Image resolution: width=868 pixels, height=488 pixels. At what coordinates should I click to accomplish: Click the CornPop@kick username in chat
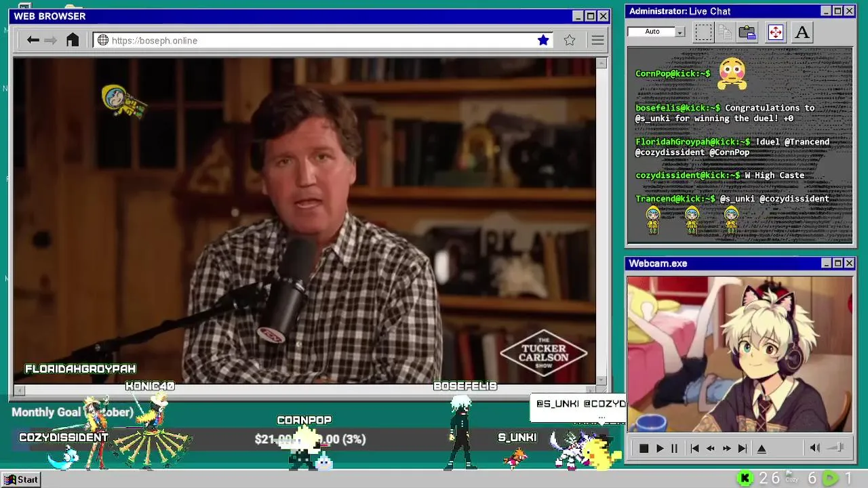pyautogui.click(x=673, y=73)
